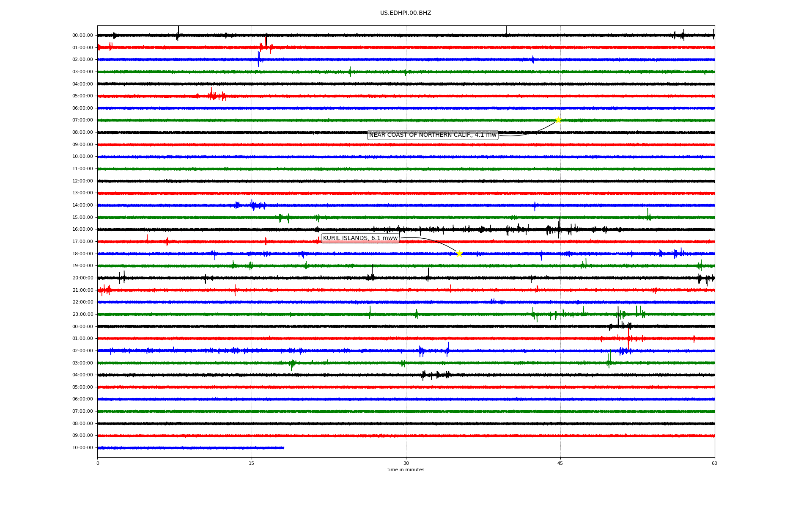Click the 30 minute tick label
Screen dimensions: 812x508
(x=406, y=463)
